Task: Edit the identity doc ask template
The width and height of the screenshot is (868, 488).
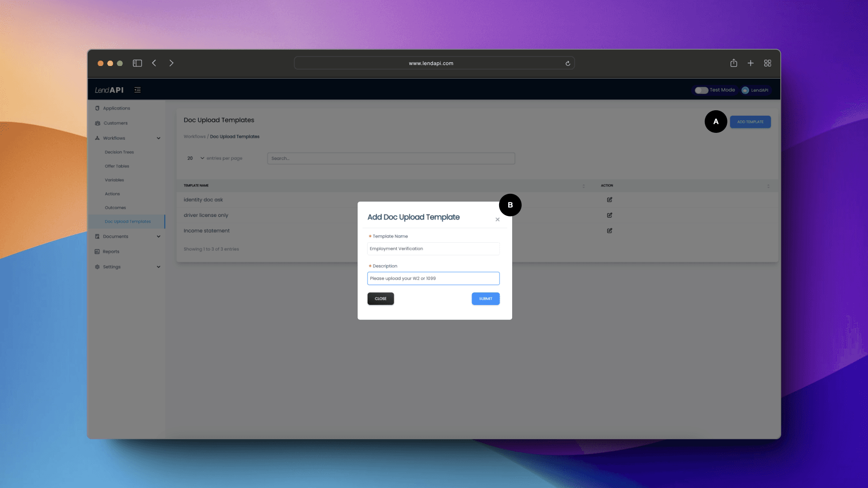Action: [609, 200]
